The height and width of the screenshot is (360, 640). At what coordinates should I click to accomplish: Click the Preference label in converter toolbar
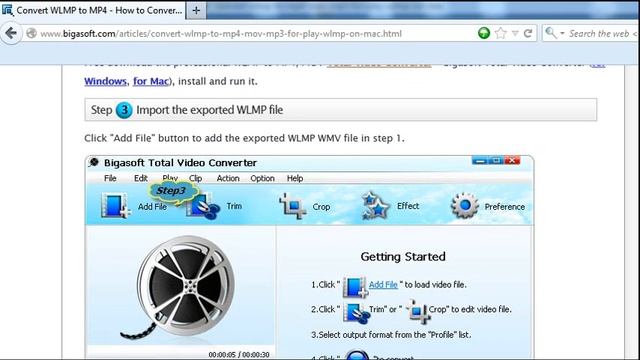click(504, 207)
